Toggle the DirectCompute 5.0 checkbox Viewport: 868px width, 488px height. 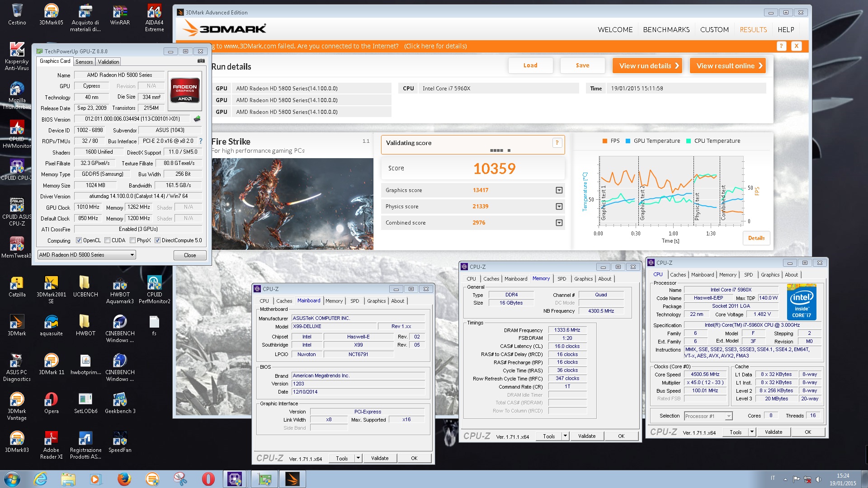coord(157,240)
